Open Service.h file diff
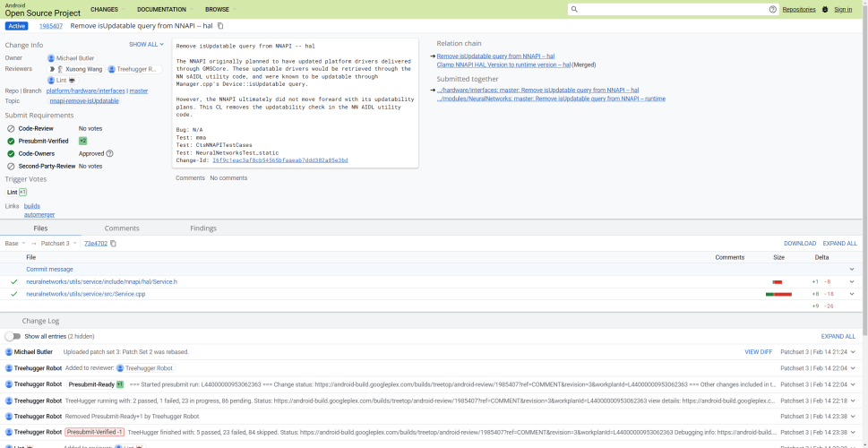The height and width of the screenshot is (448, 868). (x=101, y=282)
